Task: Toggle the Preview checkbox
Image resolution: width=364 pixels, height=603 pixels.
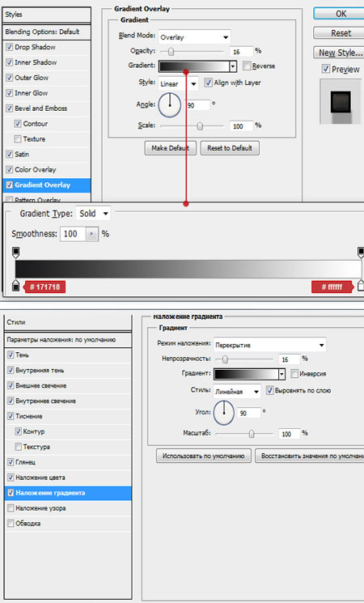Action: (x=325, y=69)
